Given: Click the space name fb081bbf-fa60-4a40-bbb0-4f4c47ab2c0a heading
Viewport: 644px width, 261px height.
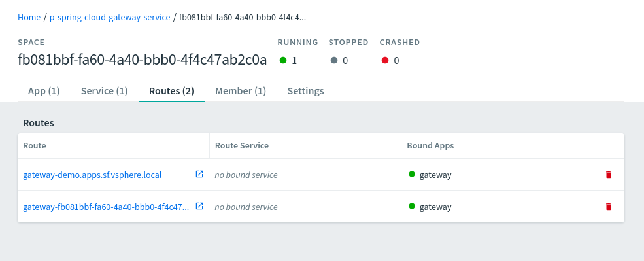Looking at the screenshot, I should [x=142, y=60].
